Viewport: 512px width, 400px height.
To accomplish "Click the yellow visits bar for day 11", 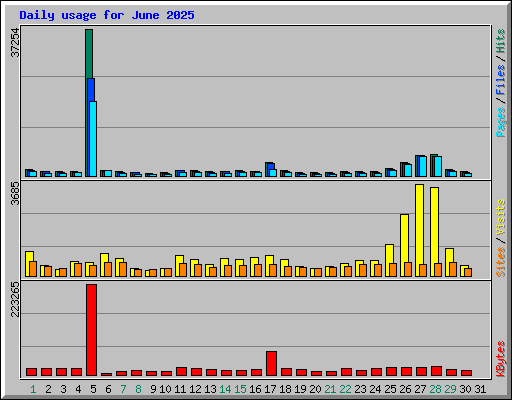I will (179, 259).
